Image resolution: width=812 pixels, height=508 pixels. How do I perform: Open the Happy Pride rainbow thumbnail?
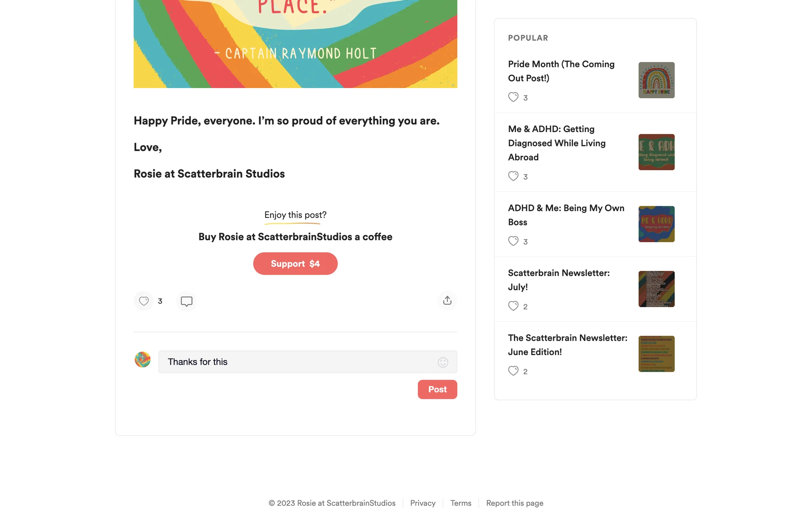tap(656, 80)
